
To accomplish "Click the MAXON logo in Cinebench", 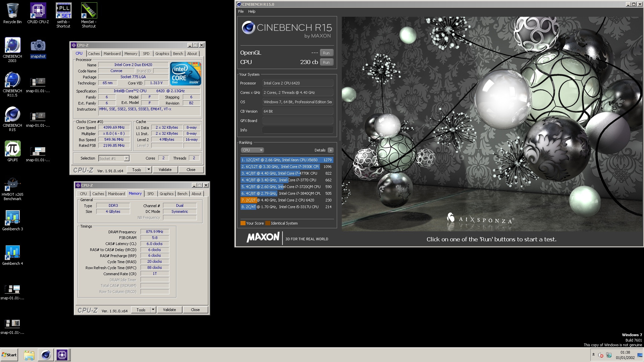I will tap(263, 237).
